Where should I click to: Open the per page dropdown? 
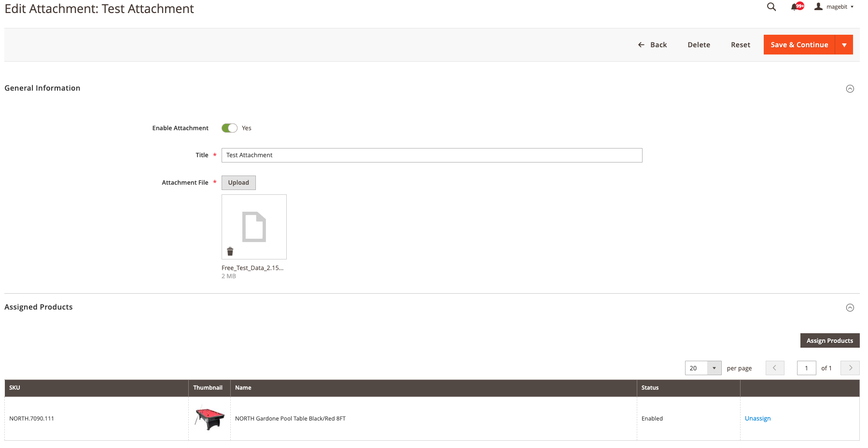tap(714, 368)
